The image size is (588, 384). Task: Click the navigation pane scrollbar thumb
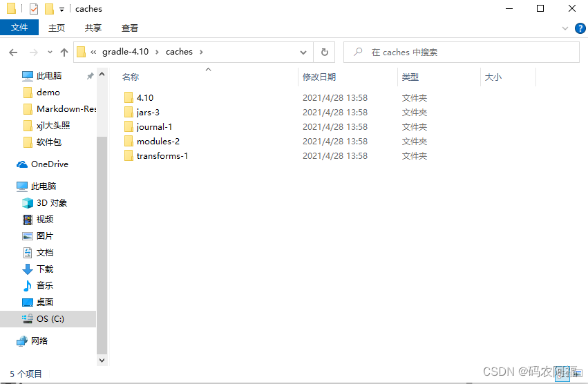pos(102,245)
